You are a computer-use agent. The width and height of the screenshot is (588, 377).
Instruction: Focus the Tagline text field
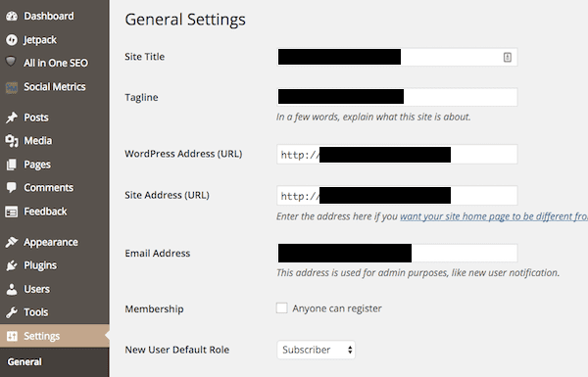tap(397, 97)
